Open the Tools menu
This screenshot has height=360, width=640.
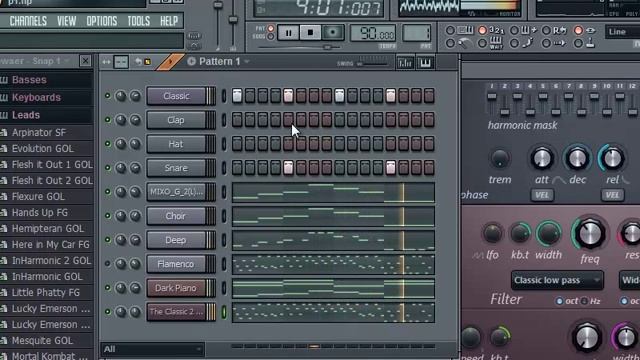[138, 21]
